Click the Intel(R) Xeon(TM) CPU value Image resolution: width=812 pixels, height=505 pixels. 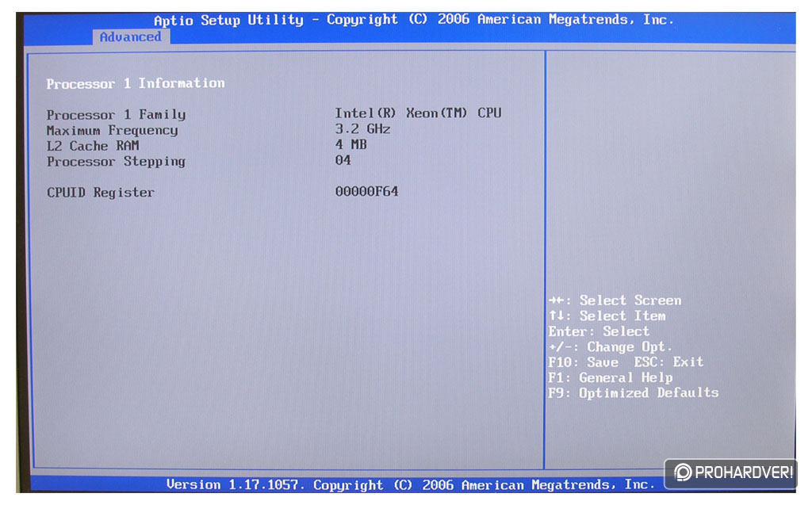(418, 113)
